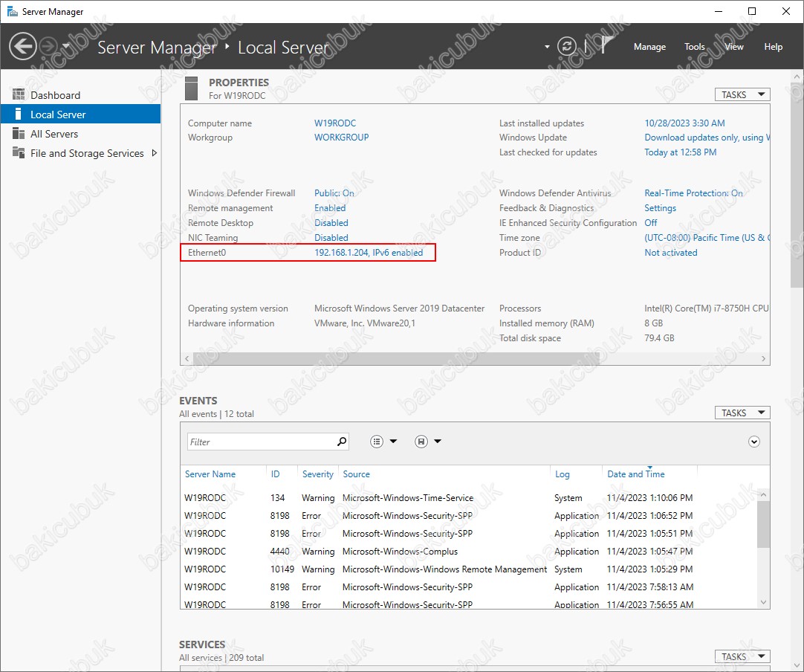804x672 pixels.
Task: Open the Manage menu
Action: pyautogui.click(x=649, y=47)
